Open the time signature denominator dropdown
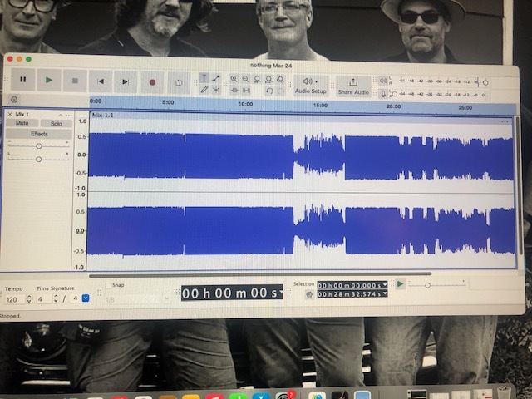 pyautogui.click(x=86, y=298)
